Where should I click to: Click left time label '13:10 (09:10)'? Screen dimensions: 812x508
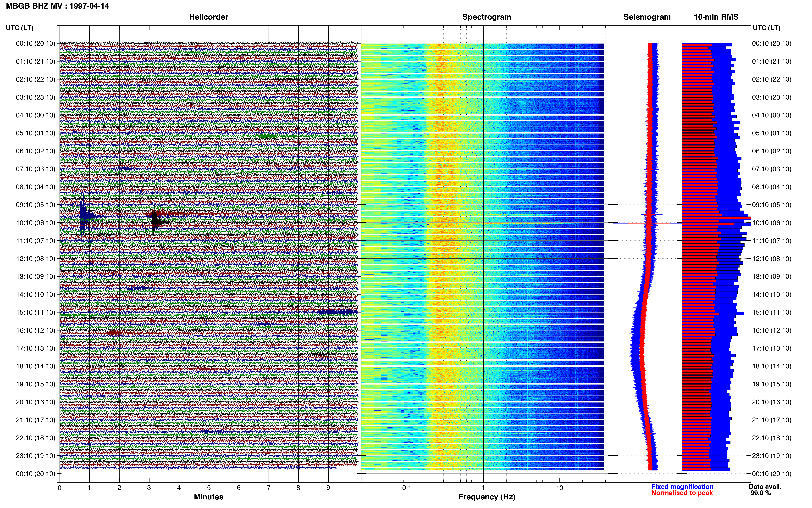pyautogui.click(x=36, y=277)
